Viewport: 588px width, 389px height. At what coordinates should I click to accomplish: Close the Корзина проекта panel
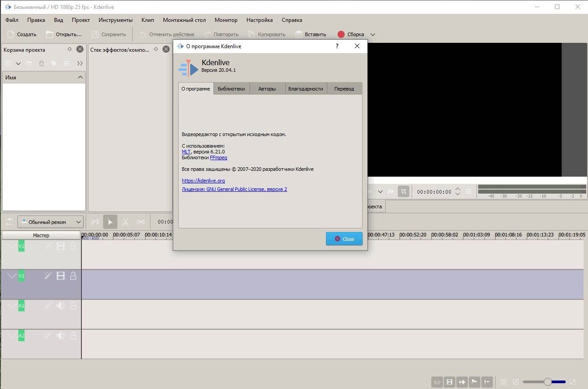tap(80, 50)
